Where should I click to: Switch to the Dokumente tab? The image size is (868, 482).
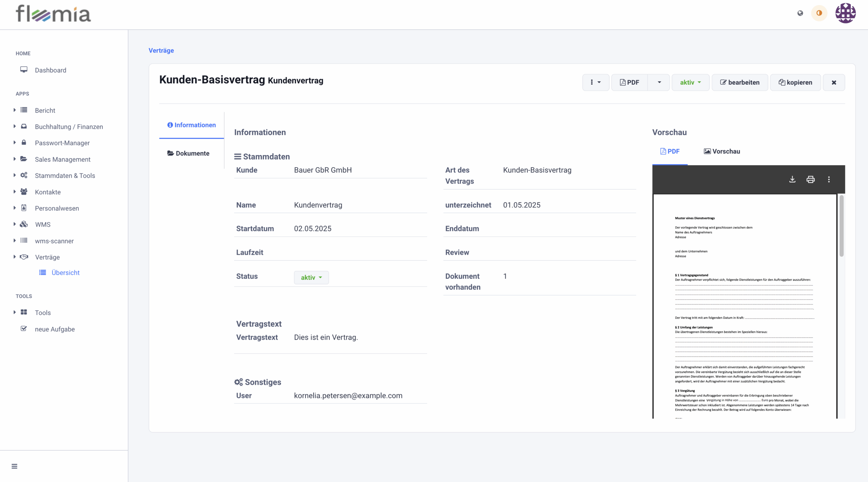pos(189,153)
